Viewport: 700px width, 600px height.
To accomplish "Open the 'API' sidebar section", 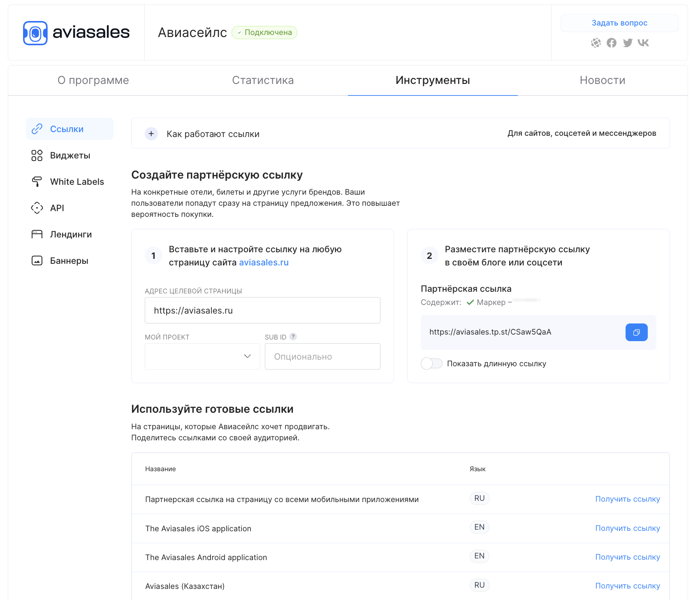I will click(70, 208).
